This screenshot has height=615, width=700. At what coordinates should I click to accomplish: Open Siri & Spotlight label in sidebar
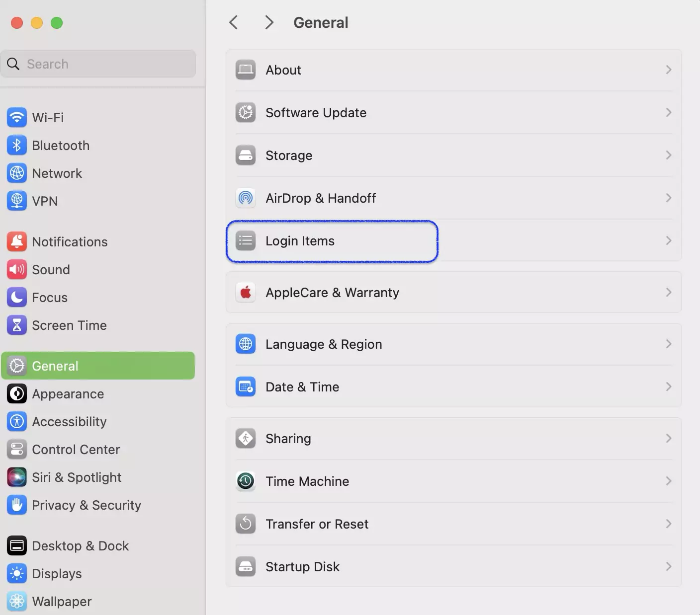[x=77, y=477]
